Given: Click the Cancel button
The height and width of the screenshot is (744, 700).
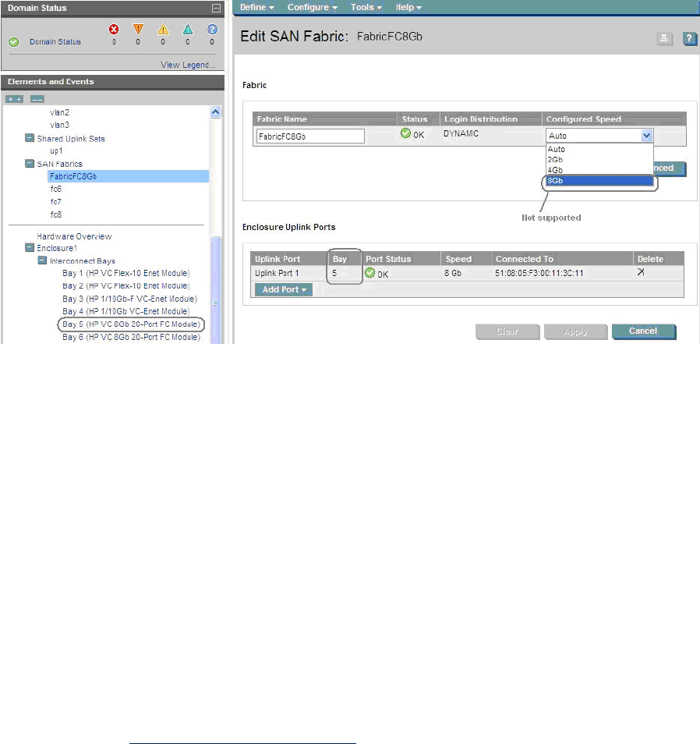Looking at the screenshot, I should click(x=643, y=331).
